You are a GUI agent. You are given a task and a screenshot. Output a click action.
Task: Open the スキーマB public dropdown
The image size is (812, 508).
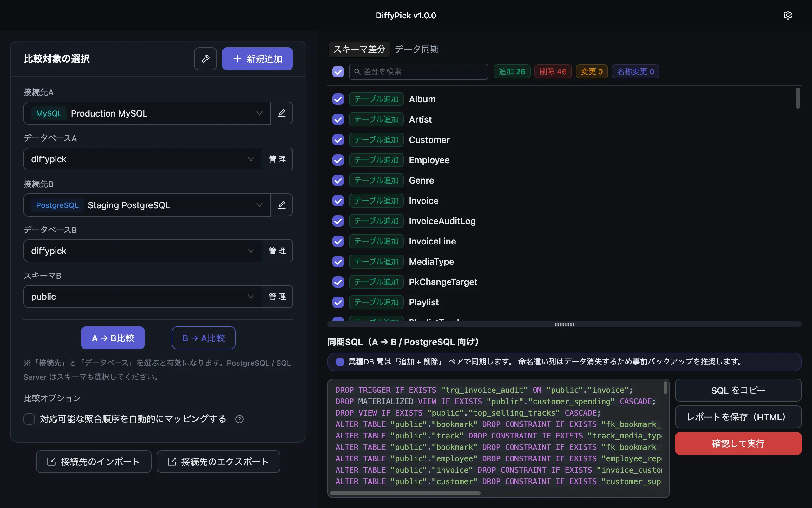[143, 297]
